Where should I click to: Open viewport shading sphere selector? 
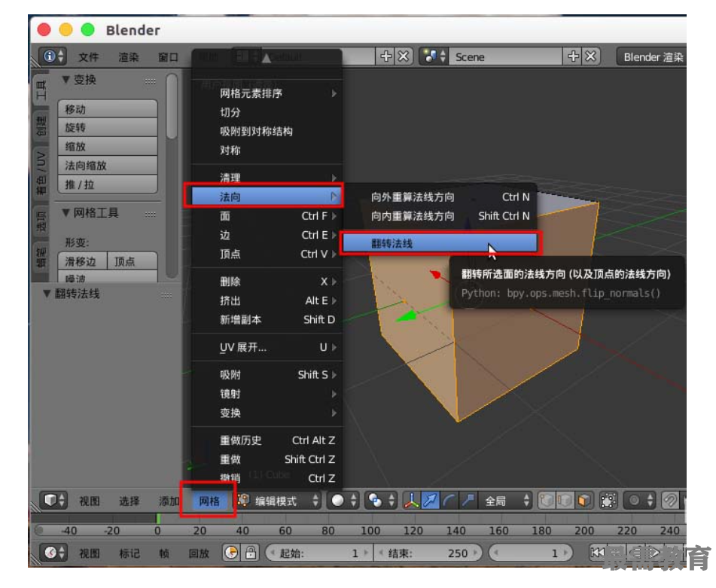343,501
